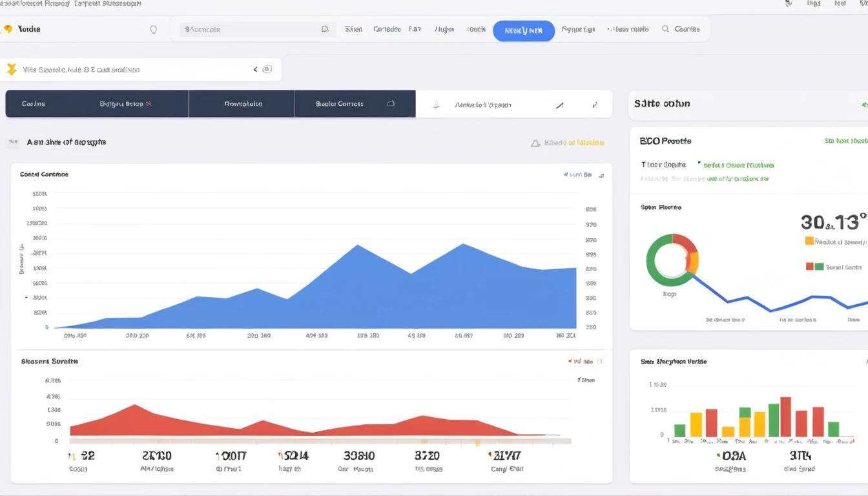Click the circular icon at breadcrumb bar's right end
The width and height of the screenshot is (868, 496).
[x=267, y=69]
